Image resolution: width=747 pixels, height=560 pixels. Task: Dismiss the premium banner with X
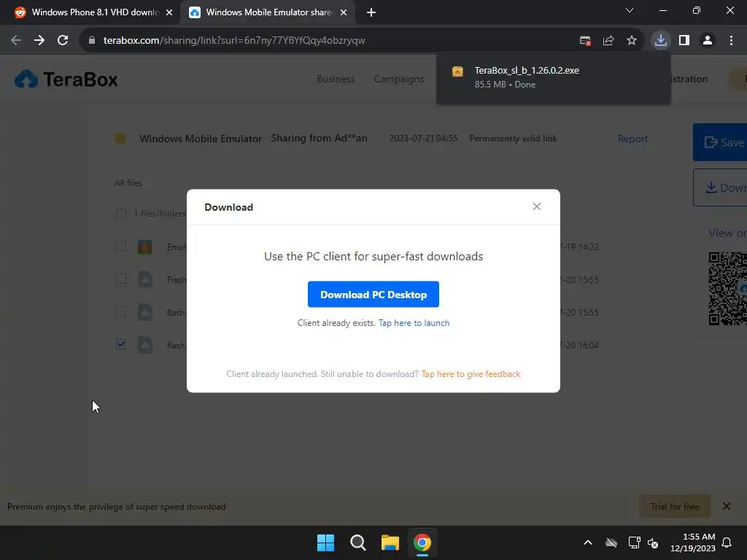(x=726, y=506)
